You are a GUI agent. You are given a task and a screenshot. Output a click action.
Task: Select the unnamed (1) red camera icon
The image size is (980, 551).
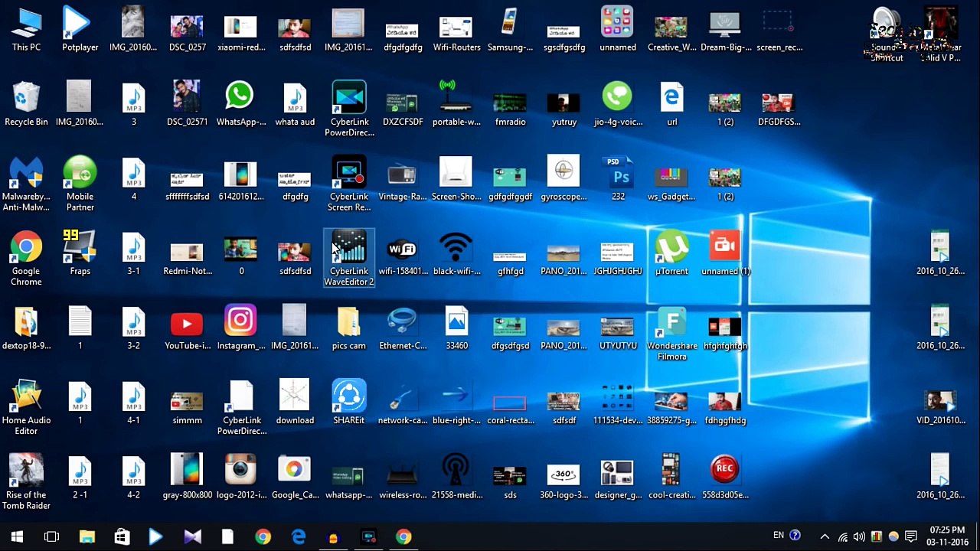click(725, 253)
